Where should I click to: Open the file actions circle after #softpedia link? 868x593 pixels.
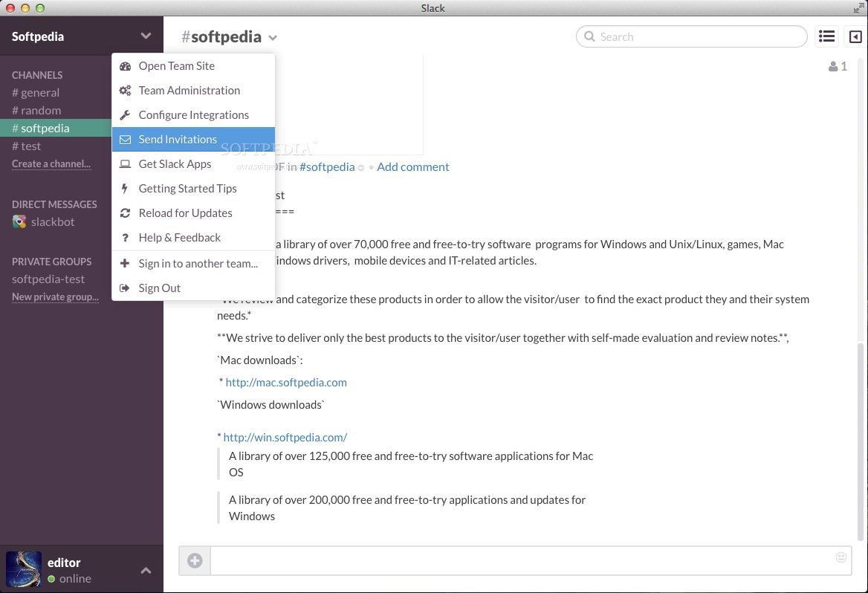[361, 168]
